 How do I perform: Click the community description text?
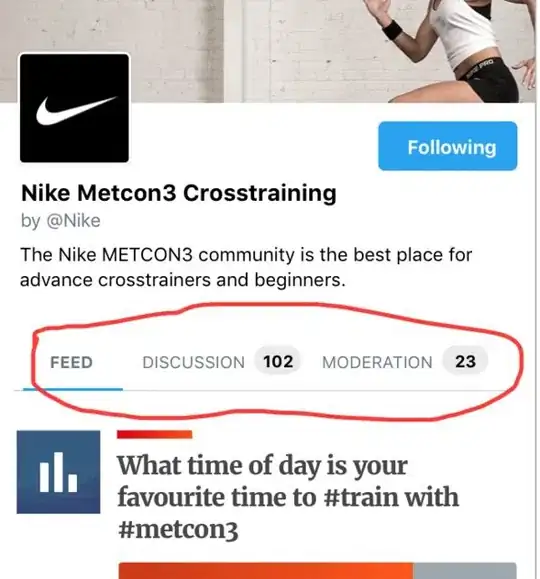pos(246,267)
